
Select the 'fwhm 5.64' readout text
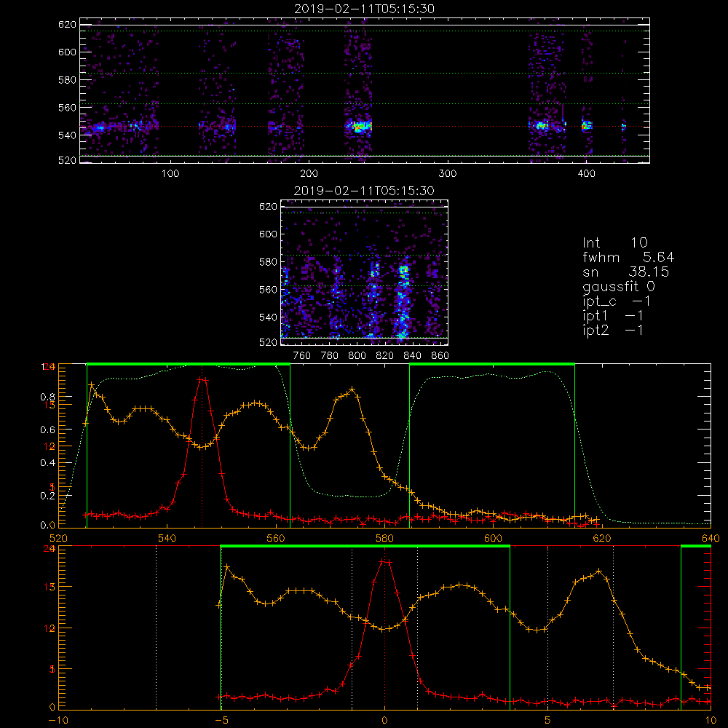[x=628, y=257]
